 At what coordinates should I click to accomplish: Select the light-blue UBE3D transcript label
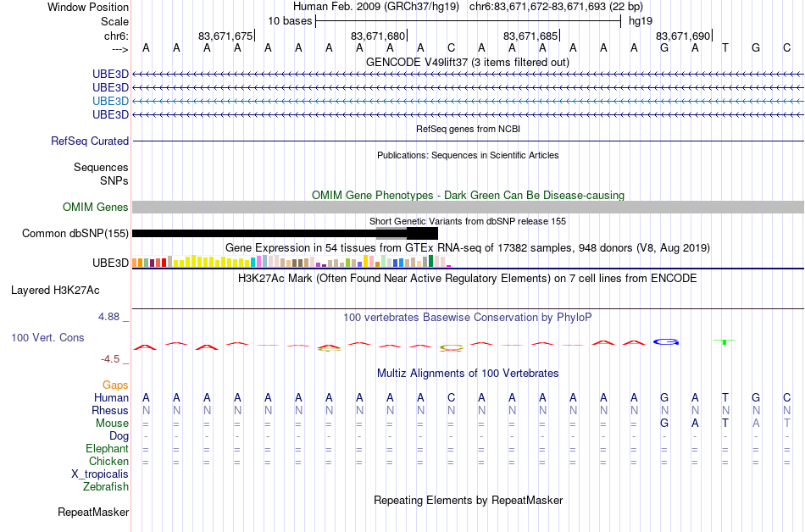[110, 101]
